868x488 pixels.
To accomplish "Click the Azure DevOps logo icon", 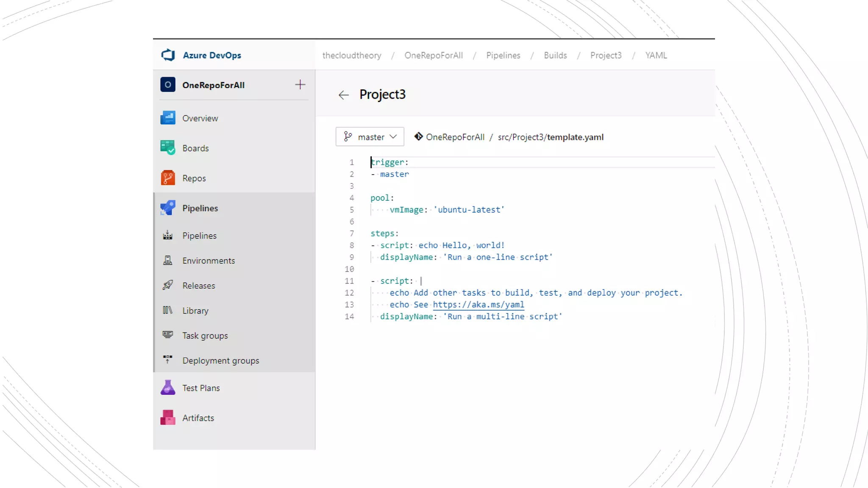I will tap(168, 55).
